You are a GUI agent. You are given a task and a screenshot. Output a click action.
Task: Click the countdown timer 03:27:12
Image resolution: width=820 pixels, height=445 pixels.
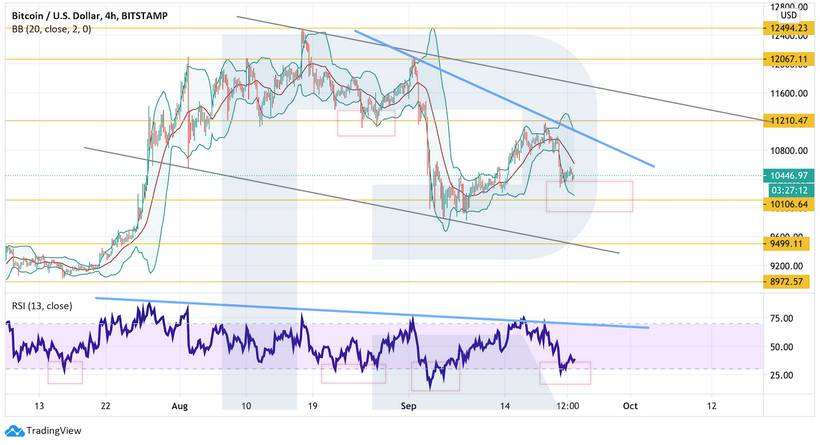(789, 190)
